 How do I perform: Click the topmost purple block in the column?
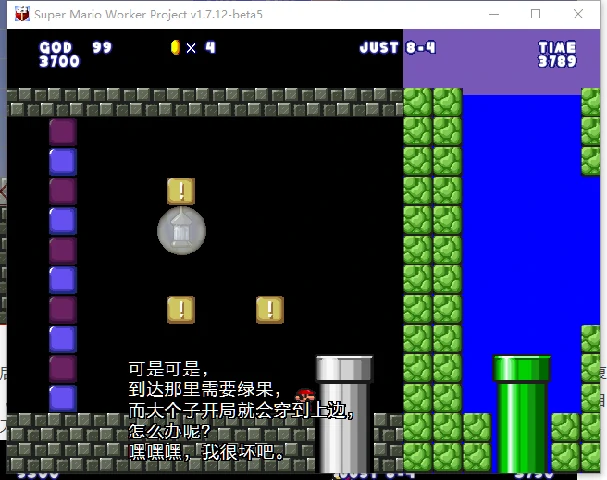[63, 132]
